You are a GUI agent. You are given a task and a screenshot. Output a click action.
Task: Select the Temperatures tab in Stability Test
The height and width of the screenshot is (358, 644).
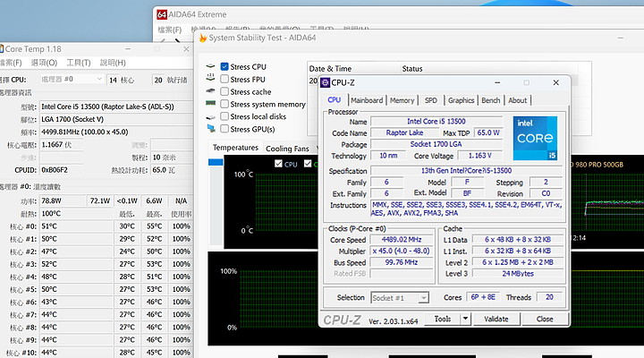235,148
